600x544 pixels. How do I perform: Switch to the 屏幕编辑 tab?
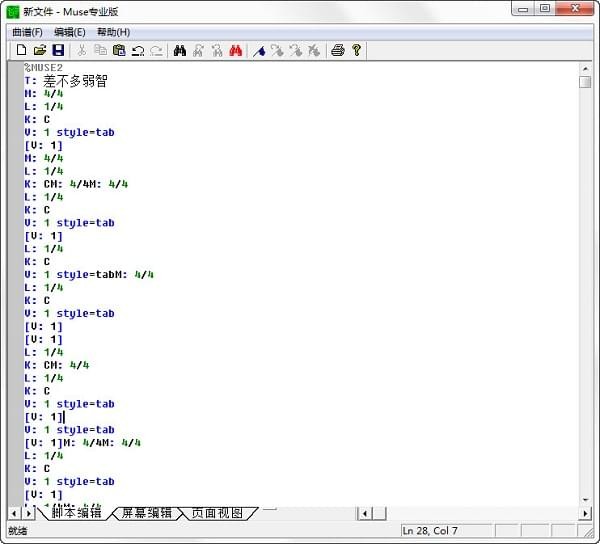[x=146, y=513]
